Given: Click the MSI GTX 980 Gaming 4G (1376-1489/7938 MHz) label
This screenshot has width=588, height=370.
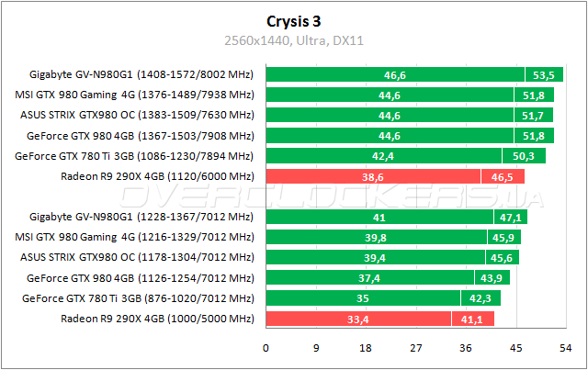Looking at the screenshot, I should 135,95.
